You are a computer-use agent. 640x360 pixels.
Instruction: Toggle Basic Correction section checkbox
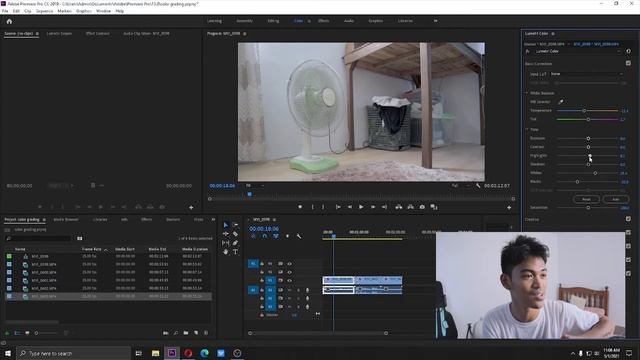tap(628, 63)
